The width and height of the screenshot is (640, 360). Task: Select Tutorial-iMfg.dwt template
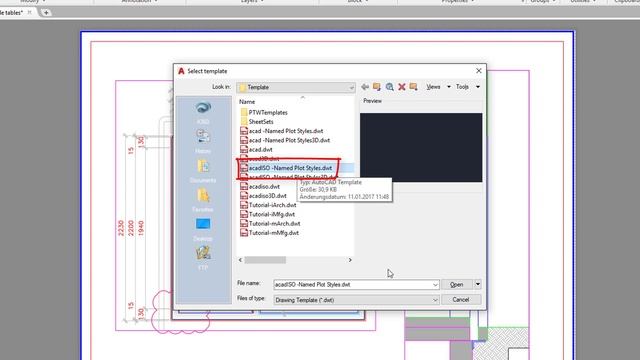[x=267, y=214]
